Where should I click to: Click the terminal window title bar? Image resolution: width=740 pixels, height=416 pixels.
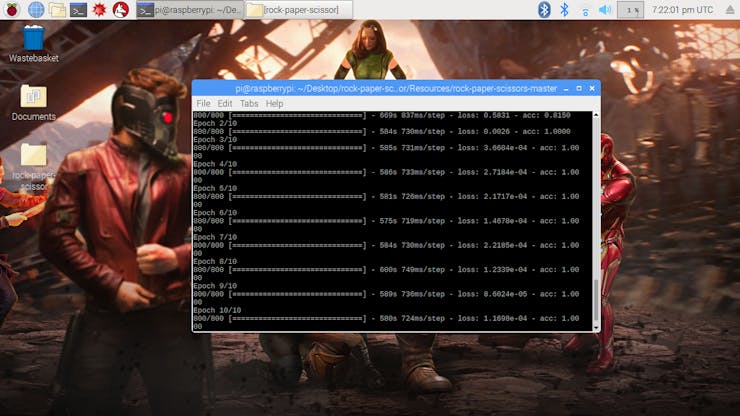(396, 88)
